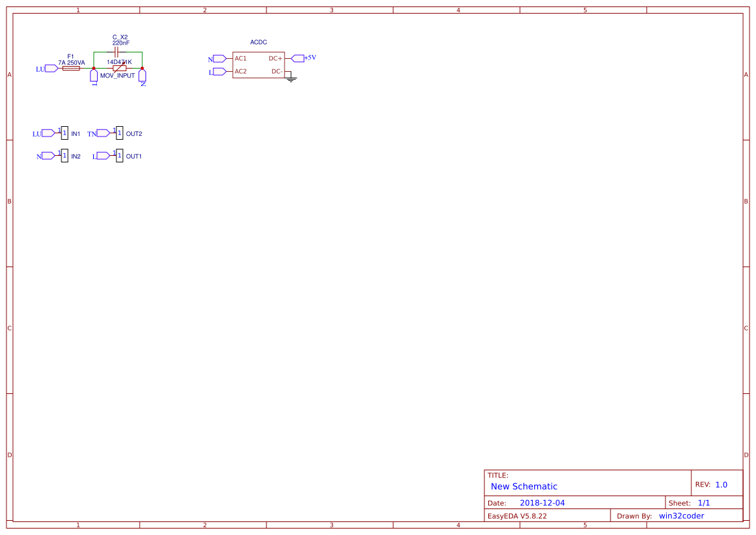Select the TN net label near OUT2
The image size is (756, 535).
(102, 133)
